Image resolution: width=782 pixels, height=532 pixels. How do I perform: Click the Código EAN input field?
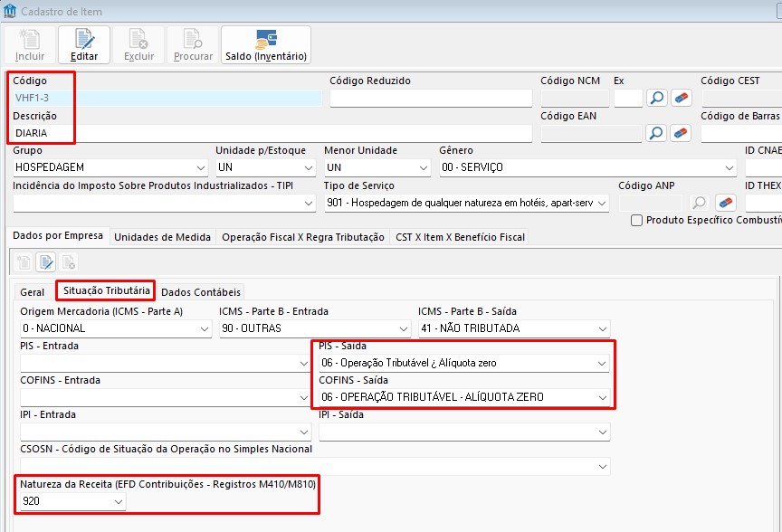(591, 133)
